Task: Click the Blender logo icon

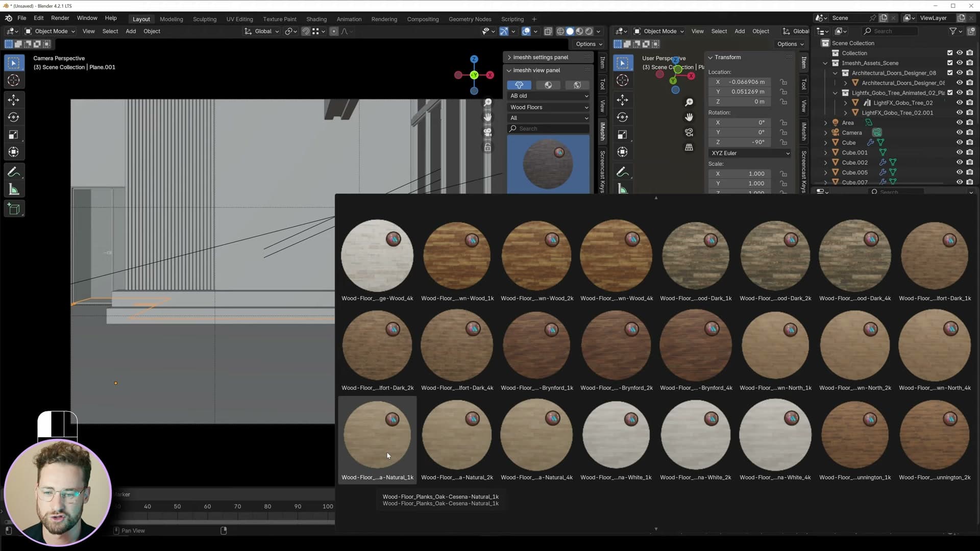Action: coord(9,18)
